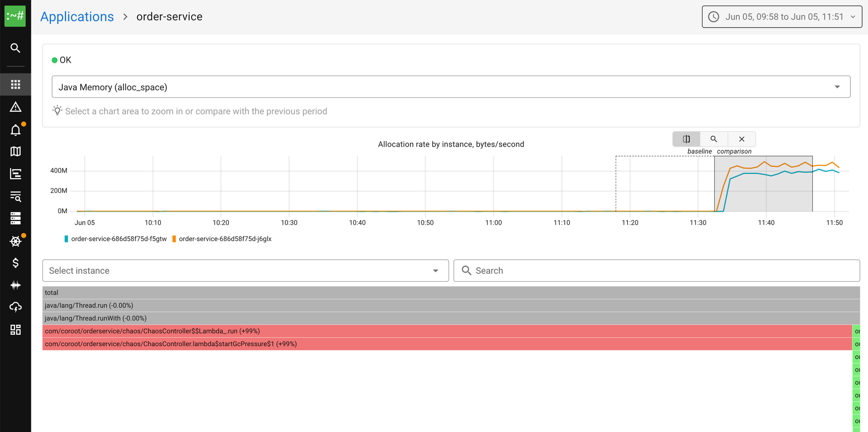This screenshot has height=432, width=868.
Task: Click the OK status text
Action: click(66, 60)
